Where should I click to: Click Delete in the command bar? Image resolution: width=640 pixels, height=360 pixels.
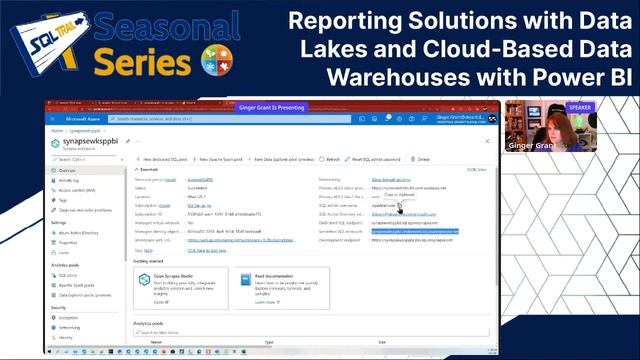point(420,160)
